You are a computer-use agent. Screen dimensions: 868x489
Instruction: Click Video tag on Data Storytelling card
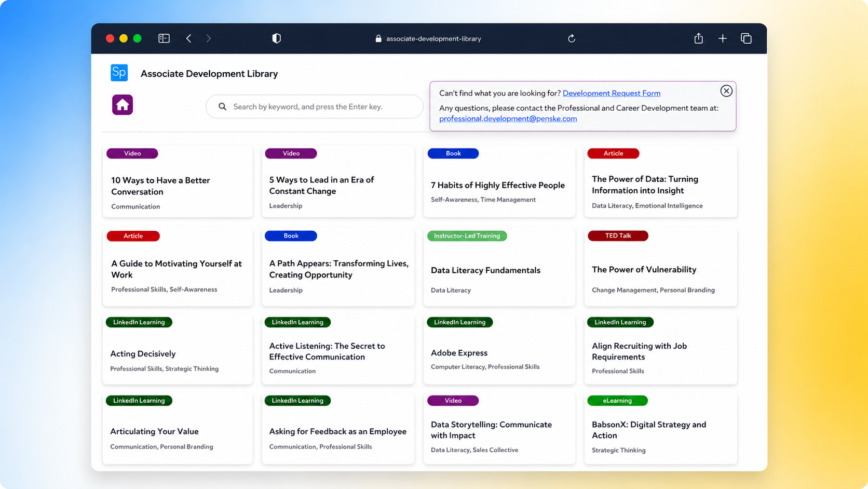(453, 401)
